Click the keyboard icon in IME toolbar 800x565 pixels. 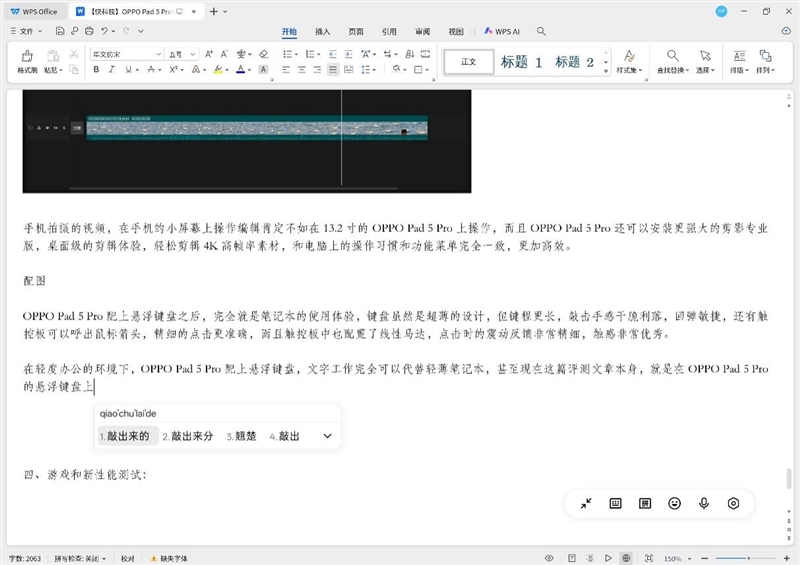point(616,504)
